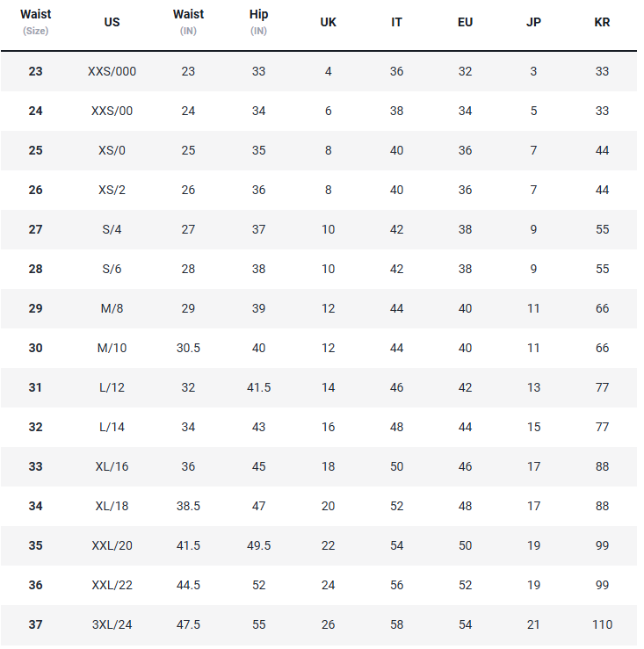The height and width of the screenshot is (649, 644).
Task: Click the XXS/000 US size cell
Action: pyautogui.click(x=112, y=71)
